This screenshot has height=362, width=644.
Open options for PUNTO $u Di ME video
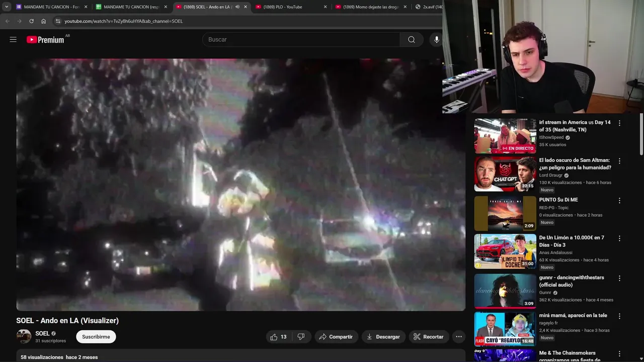(619, 200)
